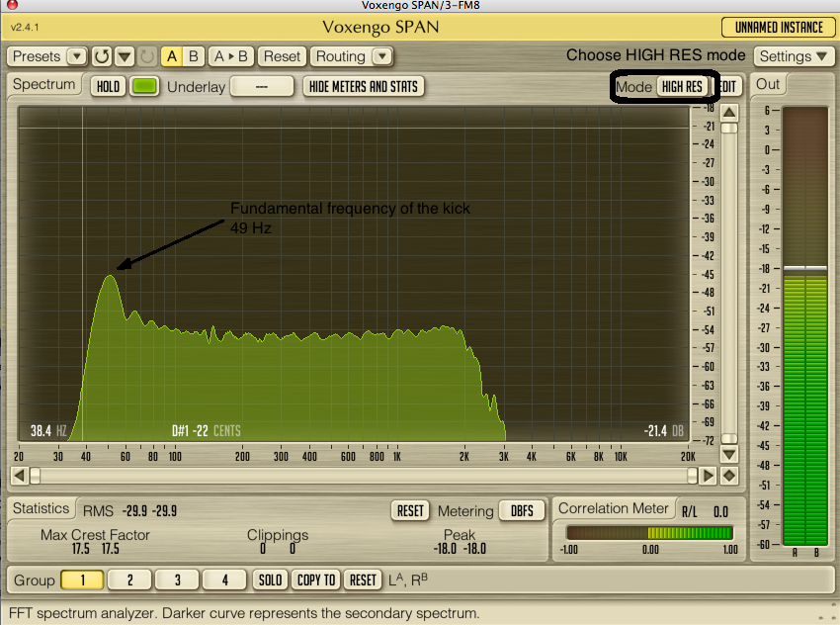
Task: Click the v2.4.1 version label
Action: [x=25, y=28]
